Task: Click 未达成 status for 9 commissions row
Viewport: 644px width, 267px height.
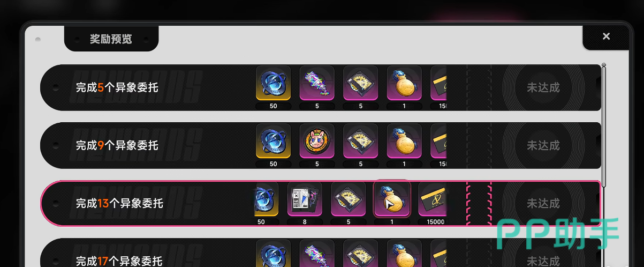Action: [543, 145]
